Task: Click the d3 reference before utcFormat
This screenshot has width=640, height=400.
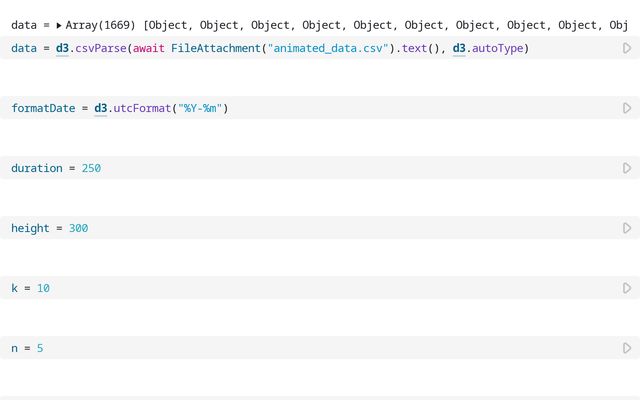Action: tap(101, 108)
